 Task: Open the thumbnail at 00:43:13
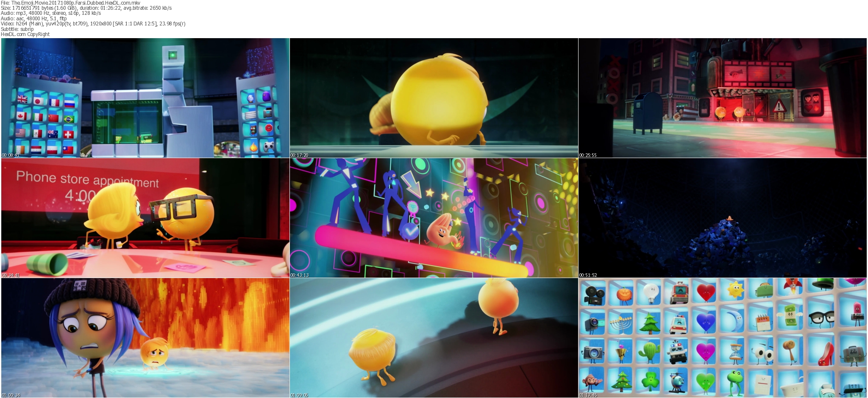[x=434, y=218]
